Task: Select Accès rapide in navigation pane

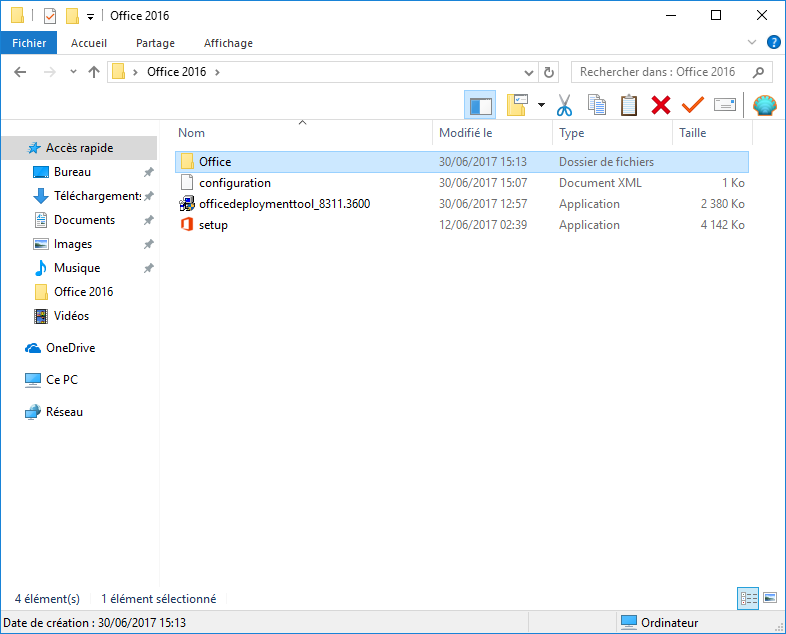Action: pos(79,148)
